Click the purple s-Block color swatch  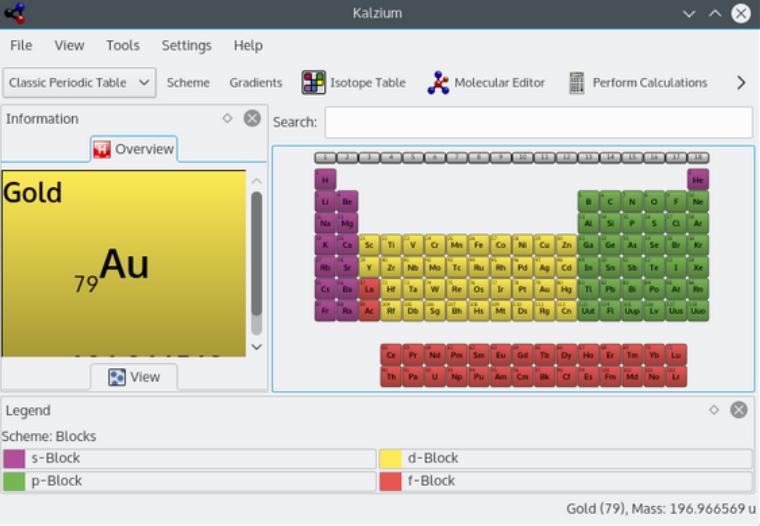click(x=14, y=458)
